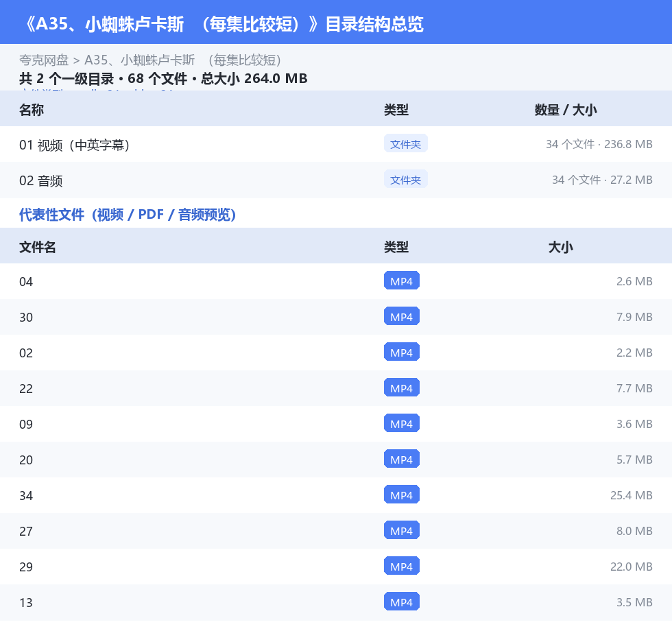Click the 8.0 MB size value
This screenshot has height=642, width=672.
tap(634, 531)
